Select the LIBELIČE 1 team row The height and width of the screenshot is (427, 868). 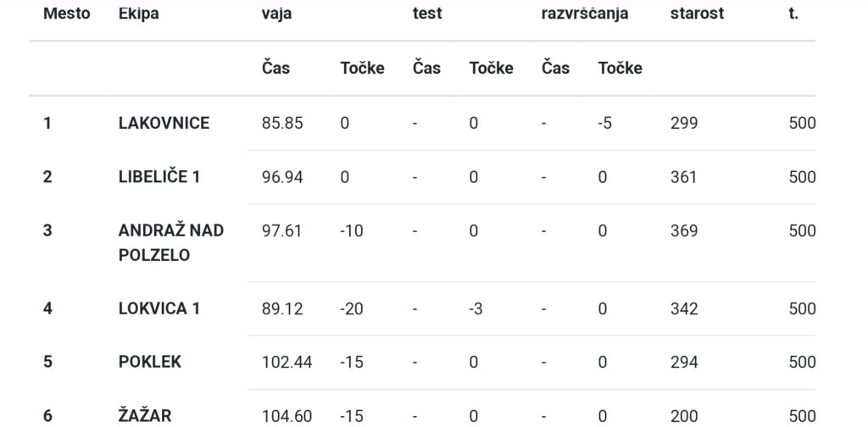[x=422, y=177]
